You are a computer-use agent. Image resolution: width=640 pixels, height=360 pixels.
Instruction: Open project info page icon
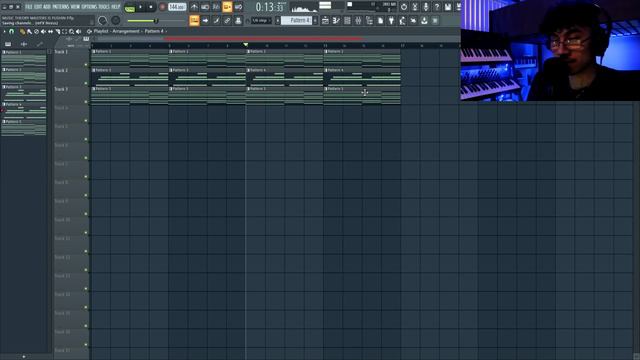[380, 20]
